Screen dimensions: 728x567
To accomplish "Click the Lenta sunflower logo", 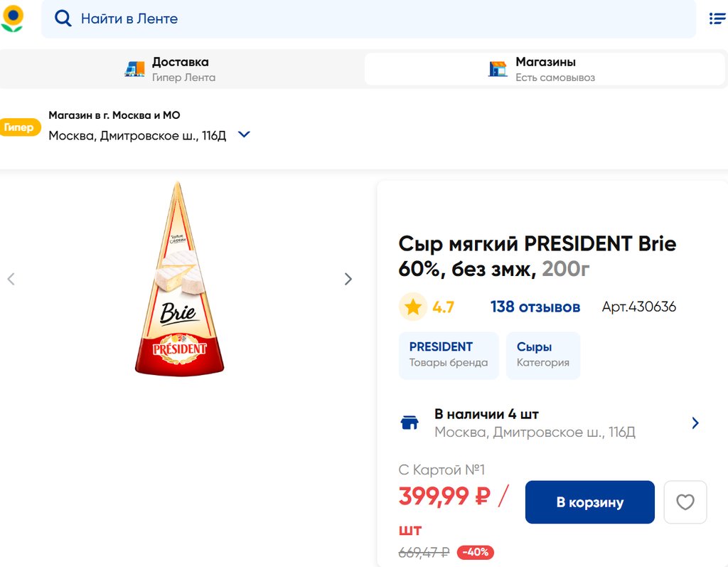I will [x=12, y=18].
